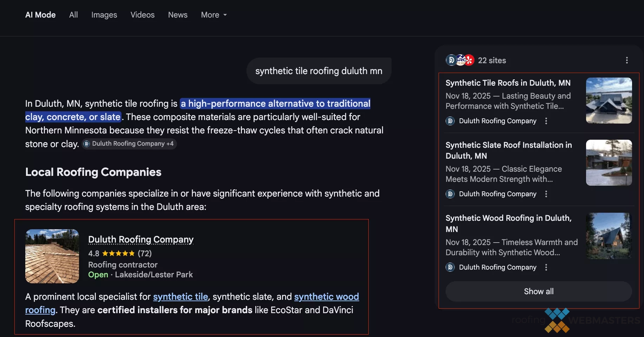644x337 pixels.
Task: Click Duluth Roofing Company name under Synthetic Tile Roofs
Action: 498,121
